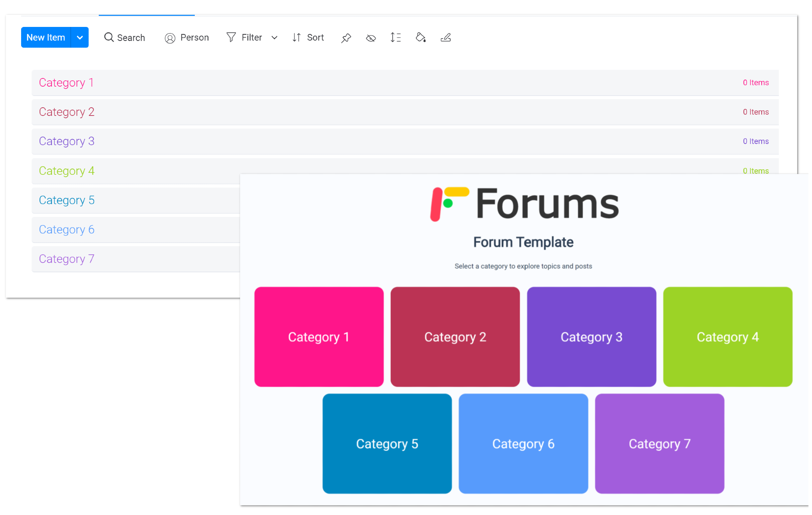The height and width of the screenshot is (515, 812).
Task: Click the pin columns icon
Action: point(346,38)
